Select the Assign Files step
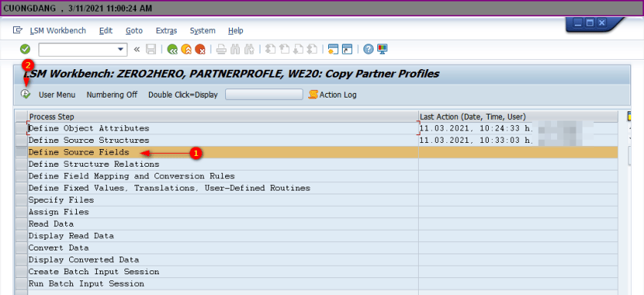Image resolution: width=644 pixels, height=295 pixels. [223, 212]
